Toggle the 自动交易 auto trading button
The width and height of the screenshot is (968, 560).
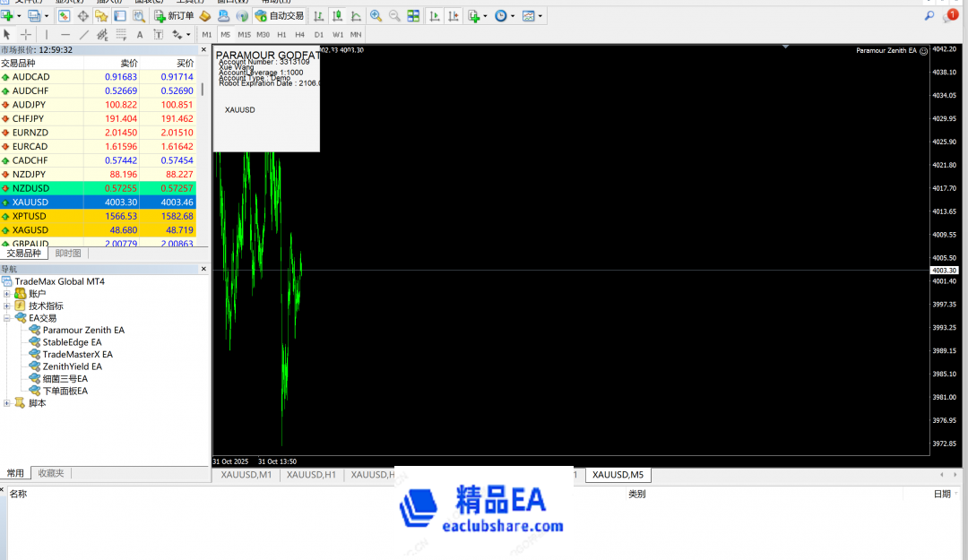279,16
